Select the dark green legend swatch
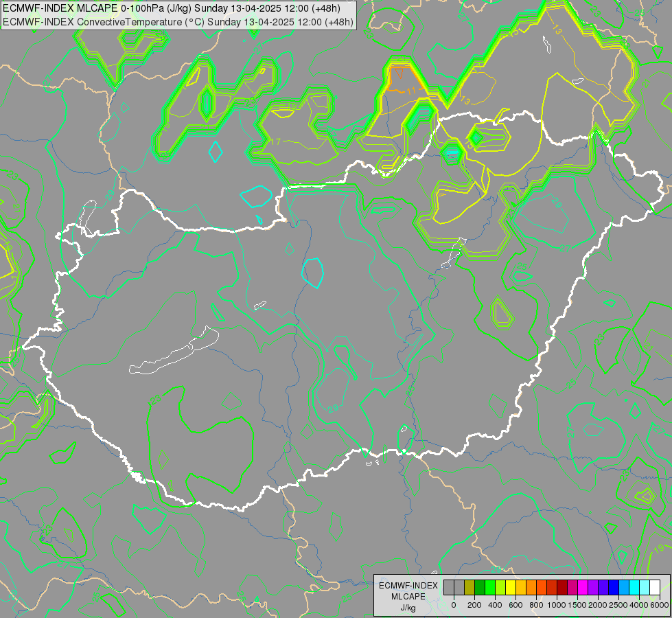The width and height of the screenshot is (672, 618). [480, 588]
